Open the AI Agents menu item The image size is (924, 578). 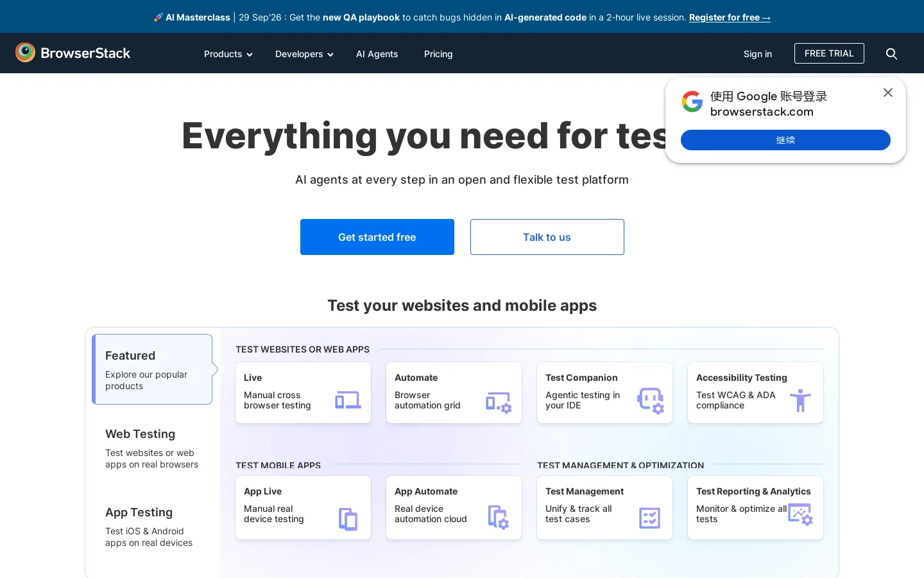377,54
